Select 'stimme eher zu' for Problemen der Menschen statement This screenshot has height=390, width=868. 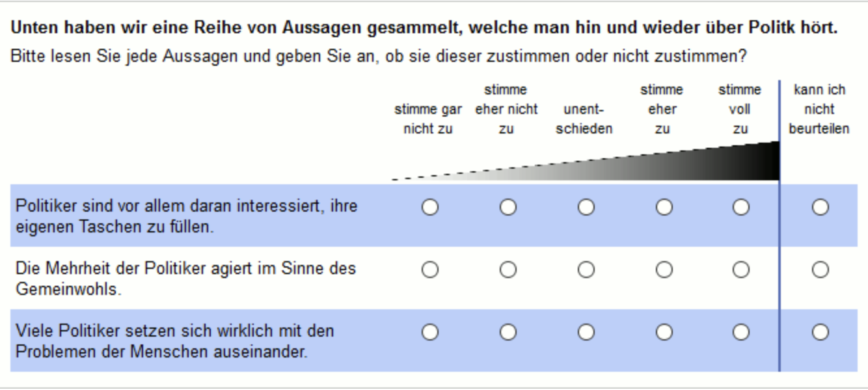point(664,332)
